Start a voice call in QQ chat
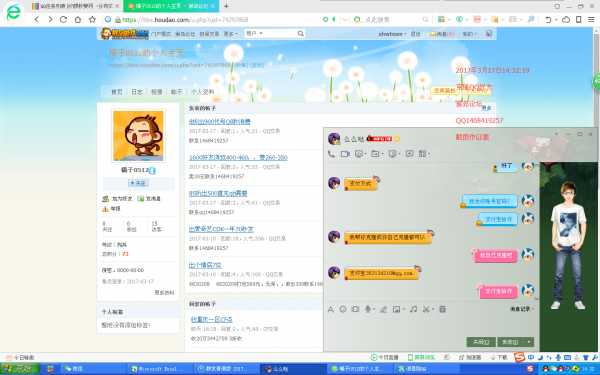 [x=331, y=154]
